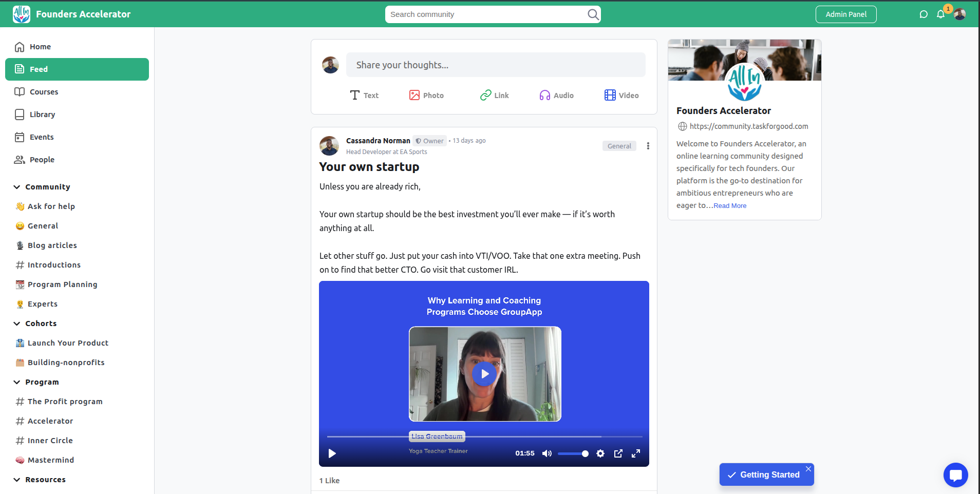Screen dimensions: 980x494
Task: Open People in sidebar
Action: point(77,160)
